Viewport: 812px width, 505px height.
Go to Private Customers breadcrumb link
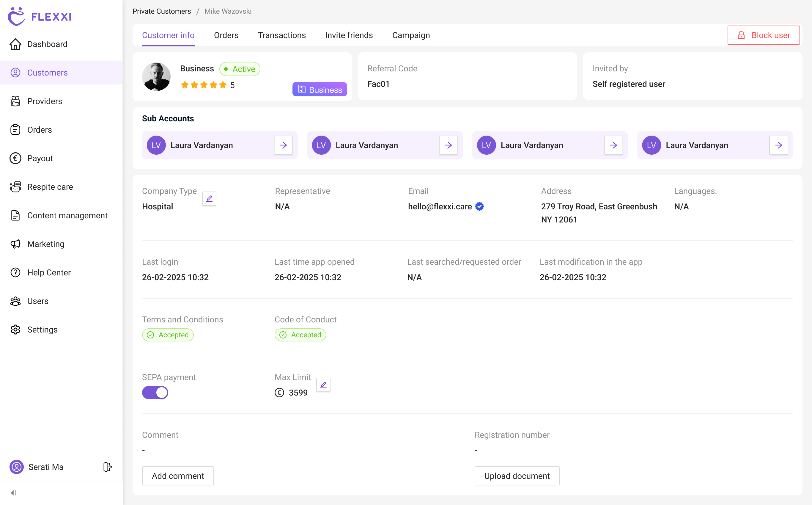click(161, 11)
